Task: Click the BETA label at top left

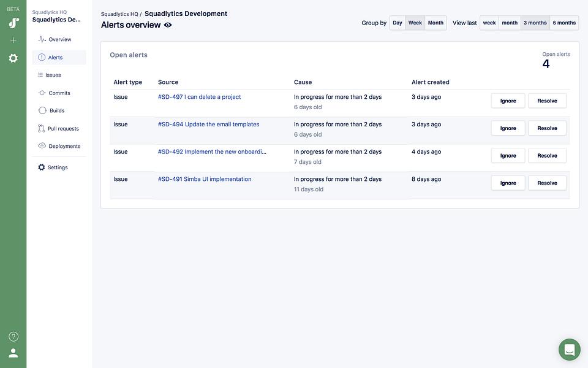Action: 13,9
